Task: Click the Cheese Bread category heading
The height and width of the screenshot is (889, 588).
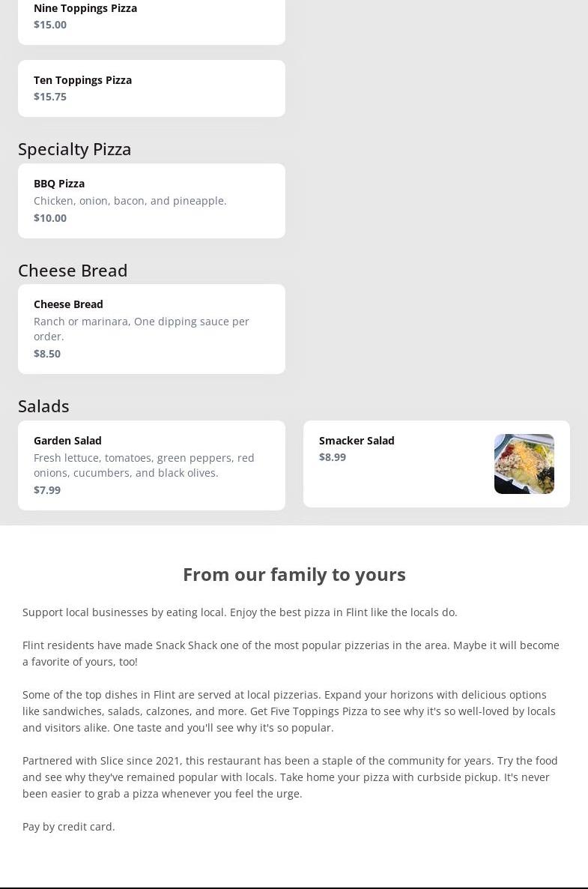Action: [x=73, y=270]
